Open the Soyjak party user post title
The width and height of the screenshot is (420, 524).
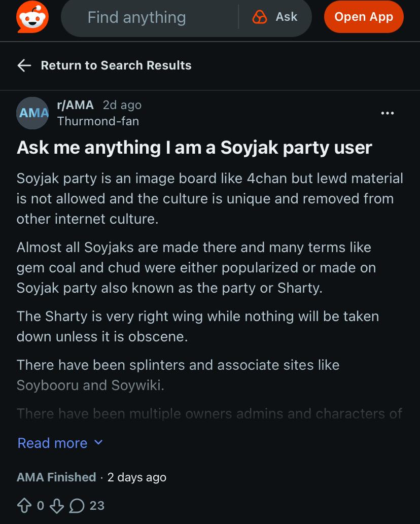click(194, 148)
